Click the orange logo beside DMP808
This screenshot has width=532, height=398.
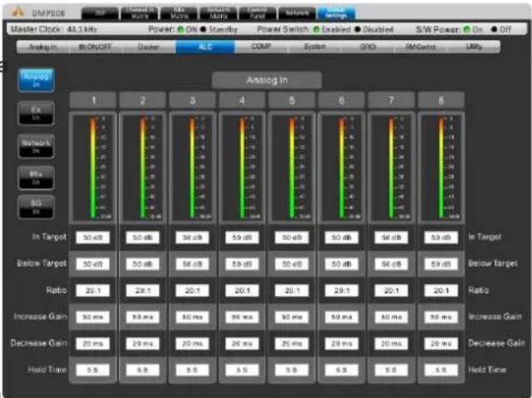pyautogui.click(x=17, y=12)
